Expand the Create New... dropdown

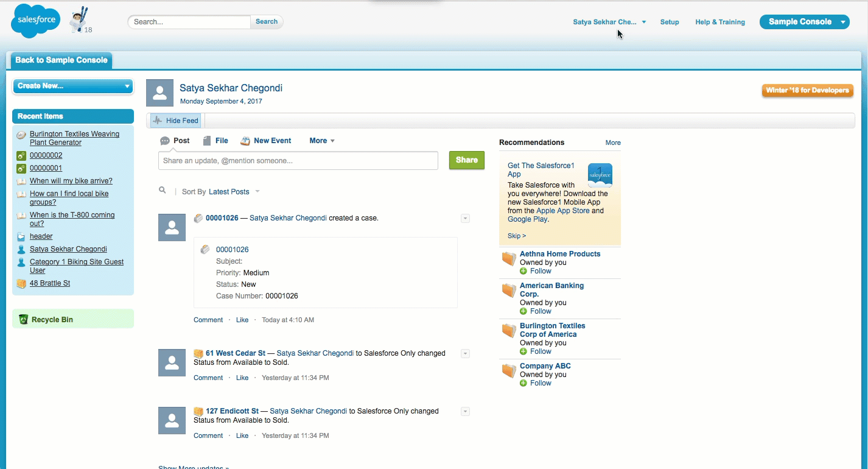[x=73, y=86]
